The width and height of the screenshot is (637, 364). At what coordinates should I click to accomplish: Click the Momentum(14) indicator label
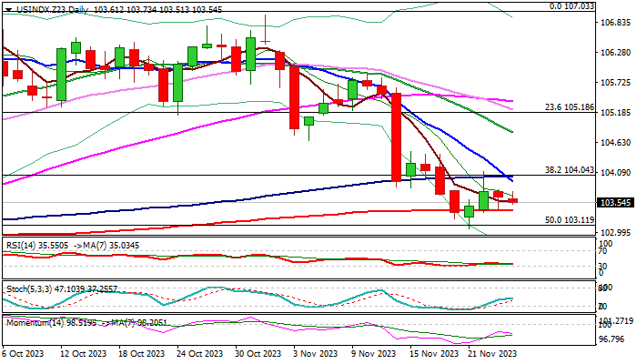pyautogui.click(x=36, y=322)
